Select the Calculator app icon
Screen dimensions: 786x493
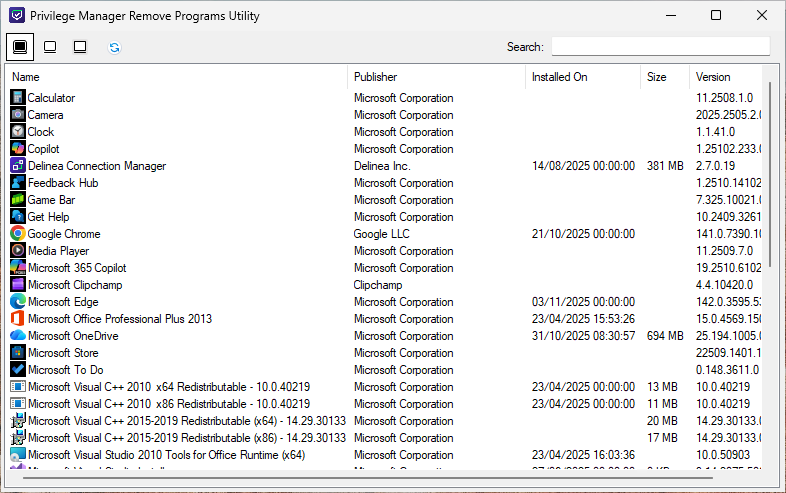pyautogui.click(x=18, y=98)
